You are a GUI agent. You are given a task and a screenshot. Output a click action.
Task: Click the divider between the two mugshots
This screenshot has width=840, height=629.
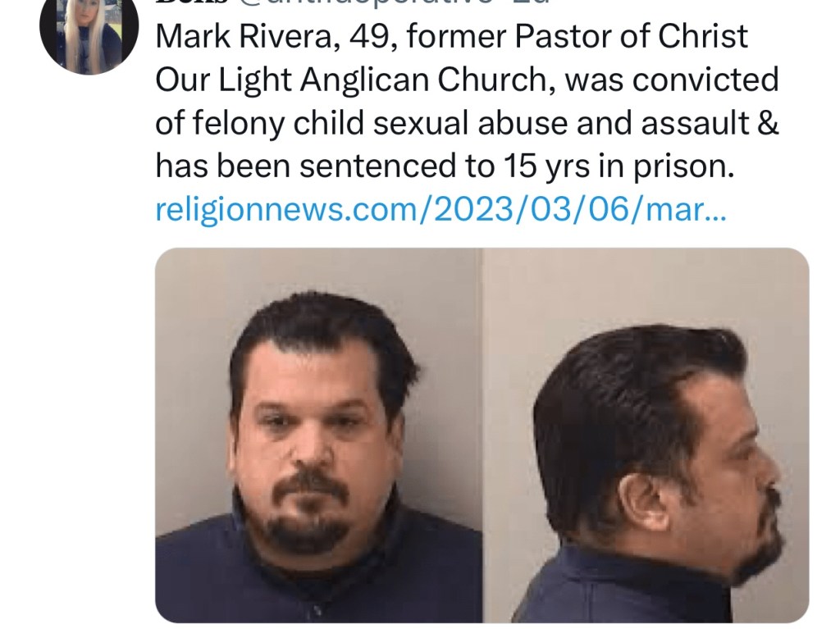(482, 435)
